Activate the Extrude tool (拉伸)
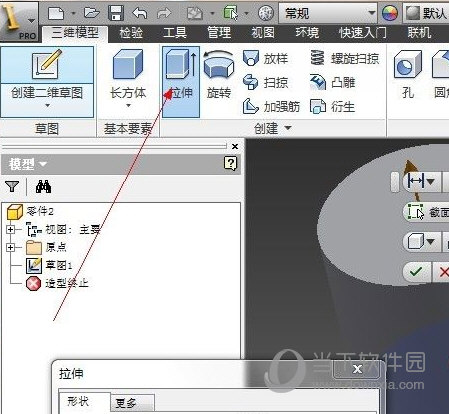 click(x=181, y=82)
